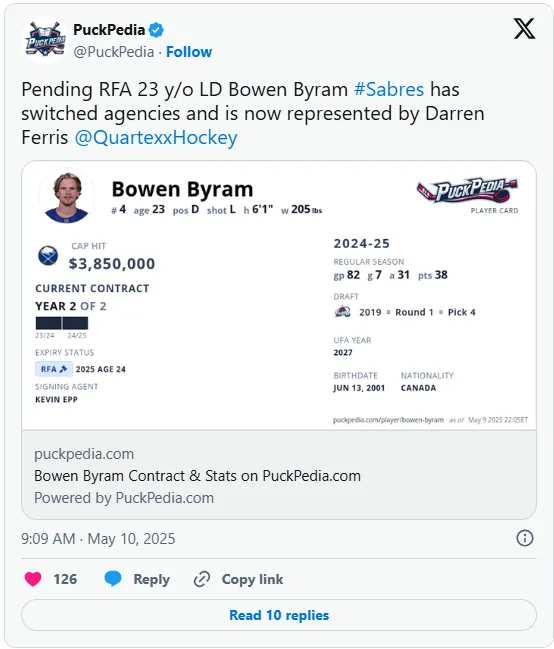Viewport: 554px width, 649px height.
Task: Open the @QuartexxHockey mention
Action: click(x=156, y=137)
